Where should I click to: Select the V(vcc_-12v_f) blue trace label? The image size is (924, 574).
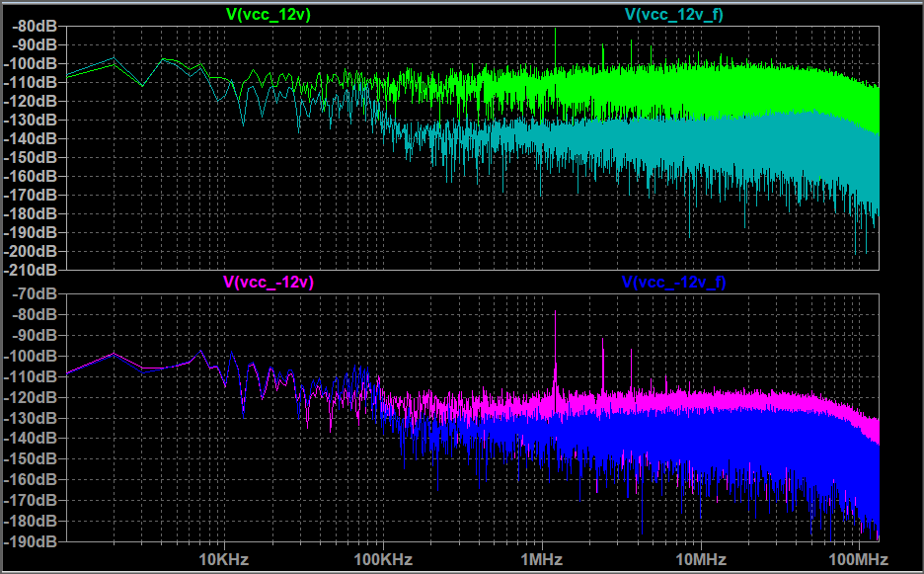pyautogui.click(x=674, y=283)
